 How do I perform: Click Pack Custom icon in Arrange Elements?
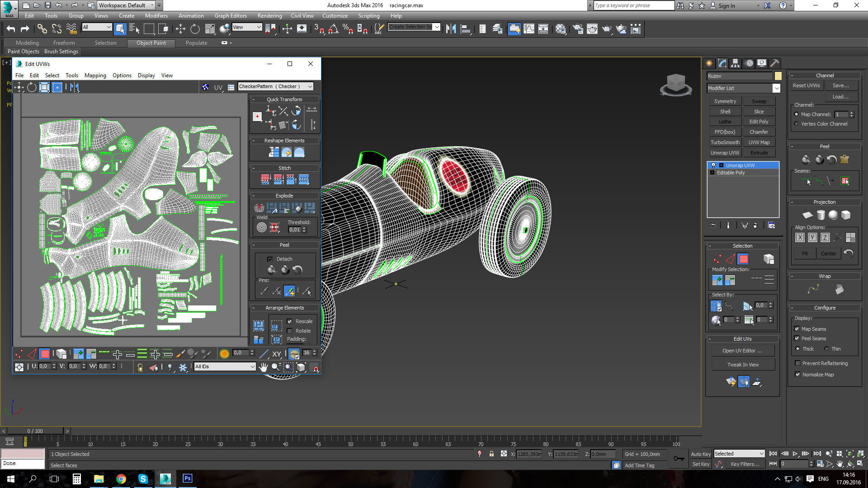pos(259,325)
